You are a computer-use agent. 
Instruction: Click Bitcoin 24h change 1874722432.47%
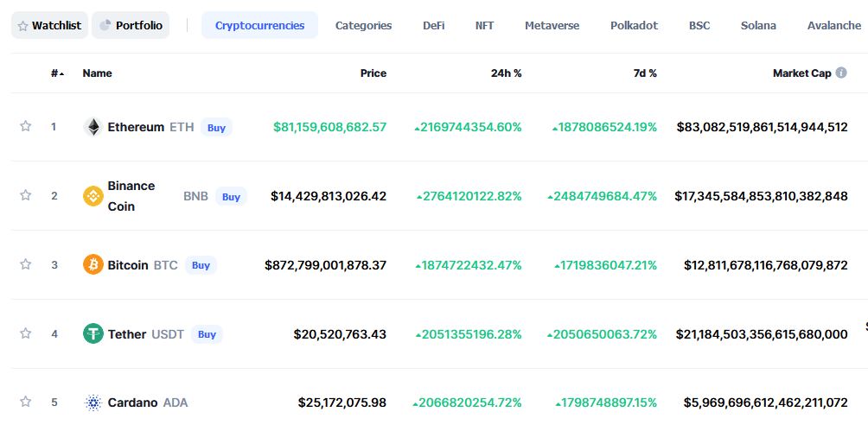[x=469, y=265]
